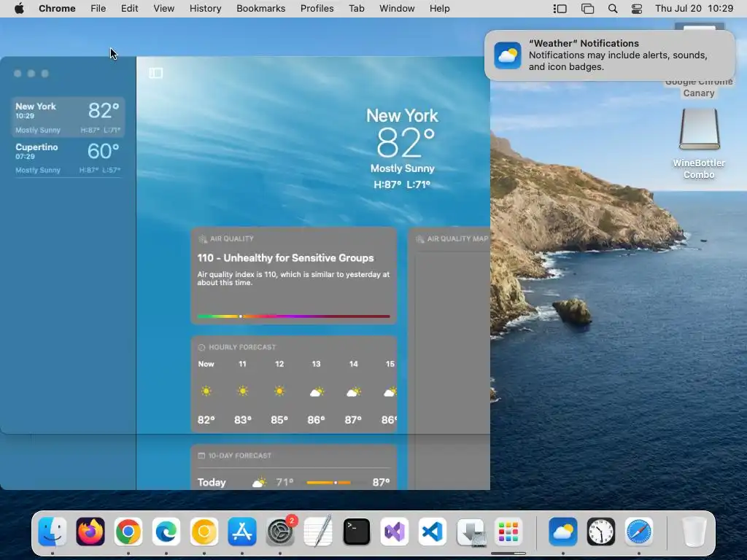The width and height of the screenshot is (747, 560).
Task: Open Microsoft Edge from the Dock
Action: tap(166, 532)
